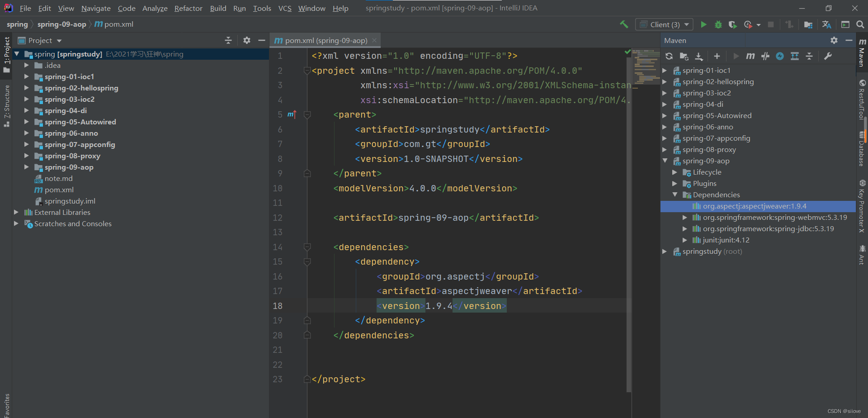The height and width of the screenshot is (418, 868).
Task: Build the project with the hammer icon
Action: coord(624,24)
